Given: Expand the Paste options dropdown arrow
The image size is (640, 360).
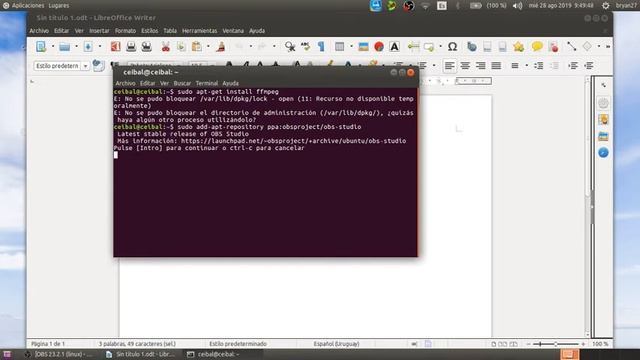Looking at the screenshot, I should [208, 47].
